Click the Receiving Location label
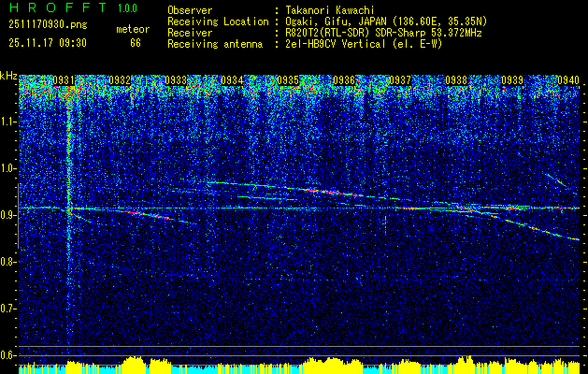 click(x=218, y=22)
